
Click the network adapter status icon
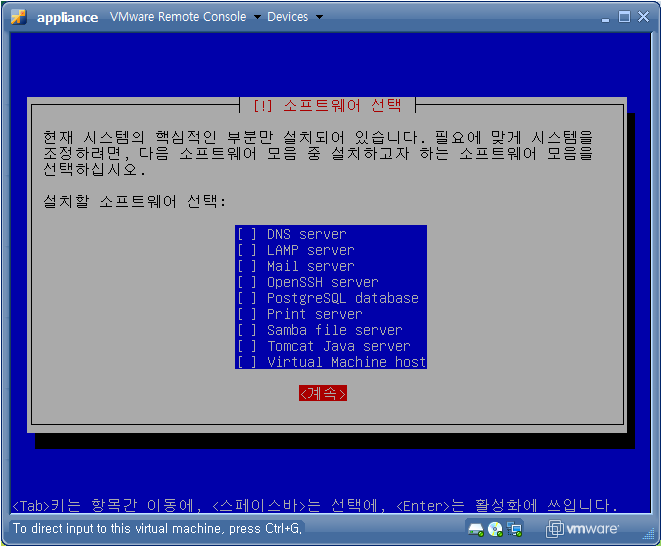point(515,529)
